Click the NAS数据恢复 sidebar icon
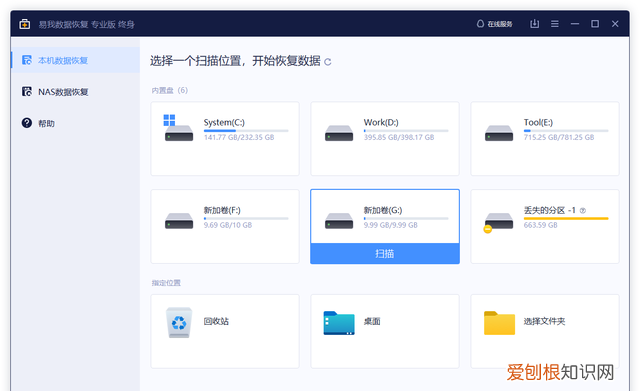This screenshot has height=391, width=640. point(27,91)
